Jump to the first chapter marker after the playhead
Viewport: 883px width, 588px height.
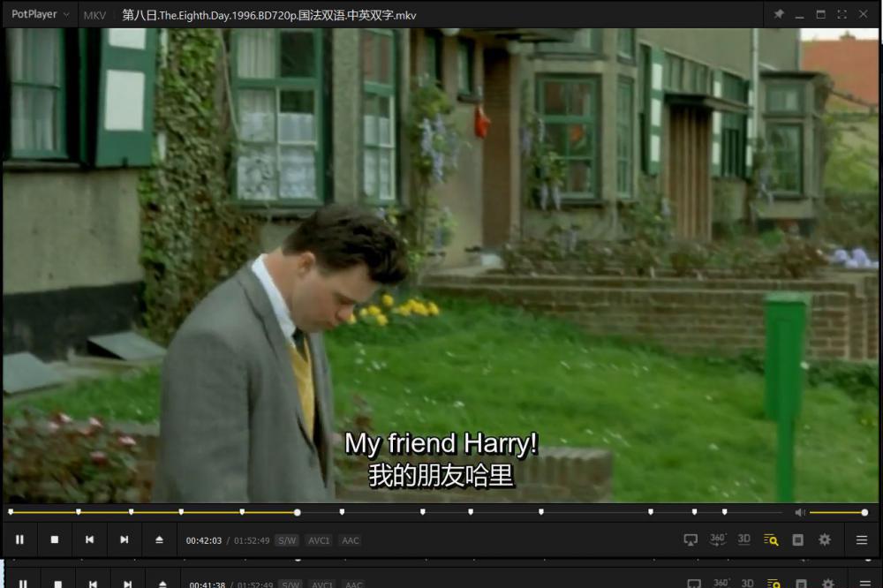(x=342, y=511)
